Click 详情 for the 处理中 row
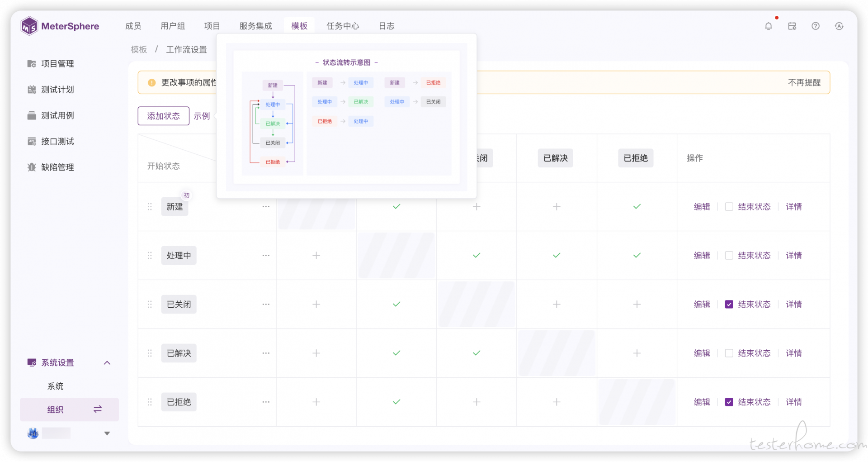This screenshot has width=868, height=462. (x=794, y=256)
